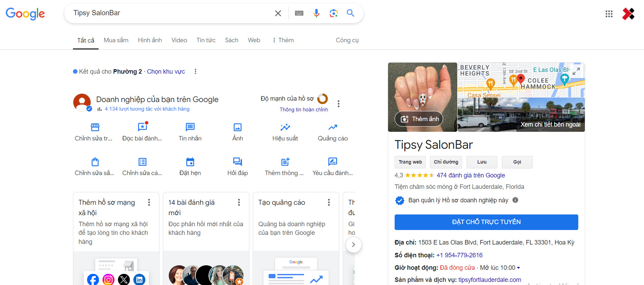Search by image with Google Lens icon
The image size is (644, 285).
333,13
